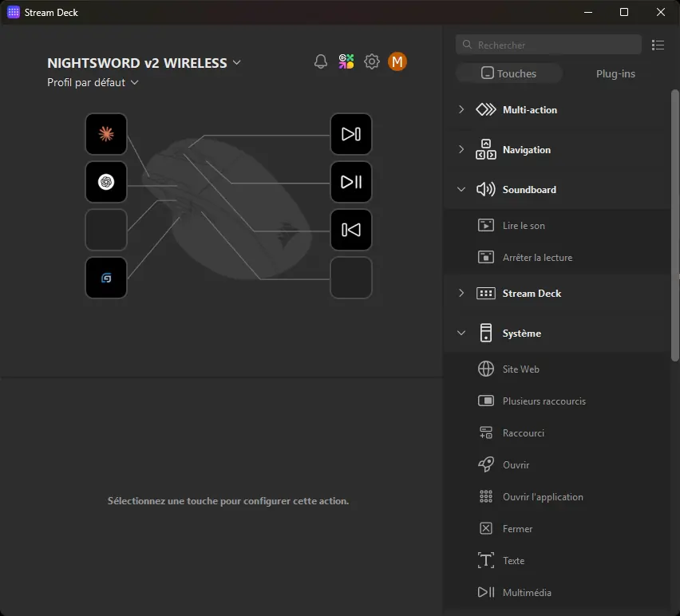Image resolution: width=680 pixels, height=616 pixels.
Task: Click the Fermer boxed X icon
Action: (x=486, y=528)
